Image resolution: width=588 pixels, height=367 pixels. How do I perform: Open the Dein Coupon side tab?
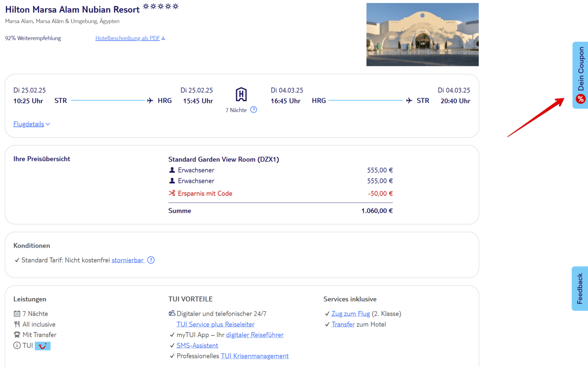[580, 75]
